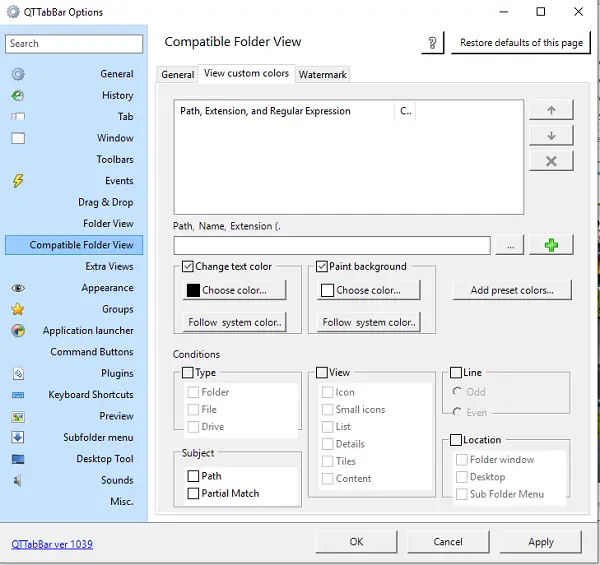
Task: Check the Path subject checkbox
Action: (x=193, y=476)
